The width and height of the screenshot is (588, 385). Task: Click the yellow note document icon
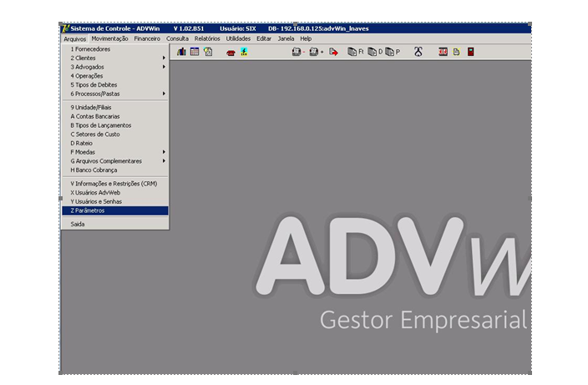point(456,52)
